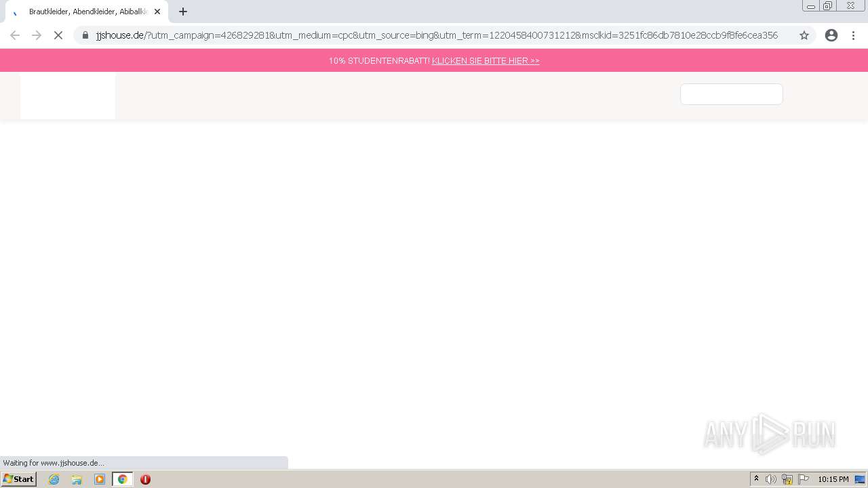Click the 10:15 PM system clock
Viewport: 868px width, 488px height.
click(x=833, y=479)
